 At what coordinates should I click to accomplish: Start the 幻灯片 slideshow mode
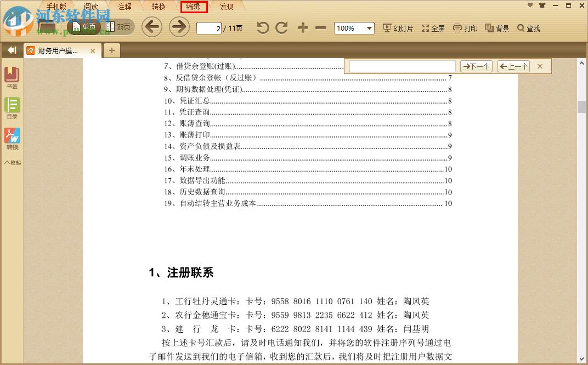397,28
